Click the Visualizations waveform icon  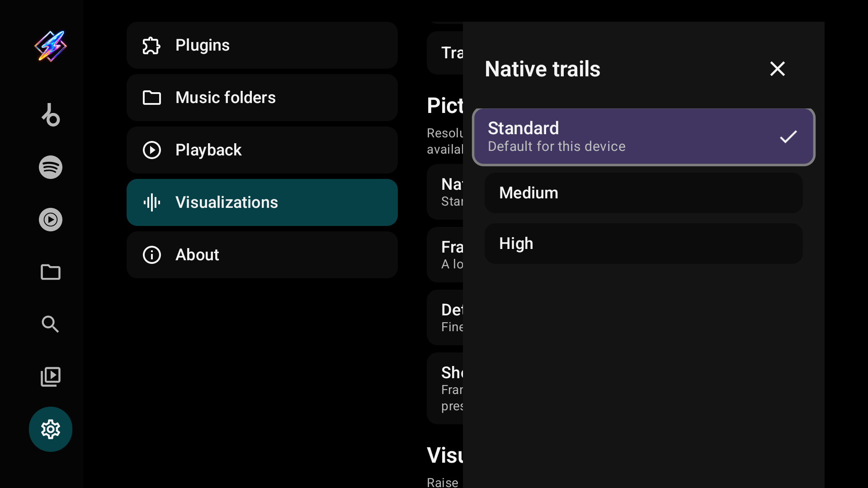(151, 202)
